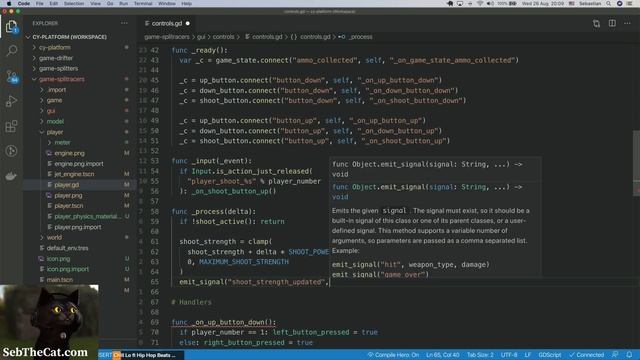
Task: Expand the .import folder
Action: pyautogui.click(x=56, y=90)
